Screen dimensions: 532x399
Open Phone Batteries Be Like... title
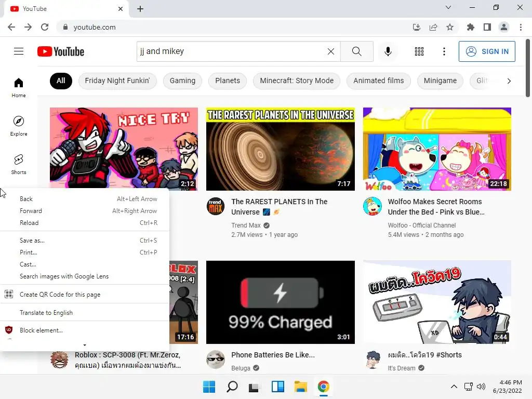click(x=273, y=354)
